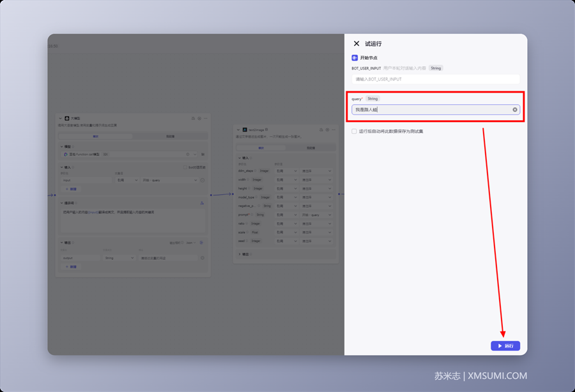Image resolution: width=575 pixels, height=392 pixels.
Task: Select the single-run tab in text2image node
Action: pyautogui.click(x=261, y=148)
